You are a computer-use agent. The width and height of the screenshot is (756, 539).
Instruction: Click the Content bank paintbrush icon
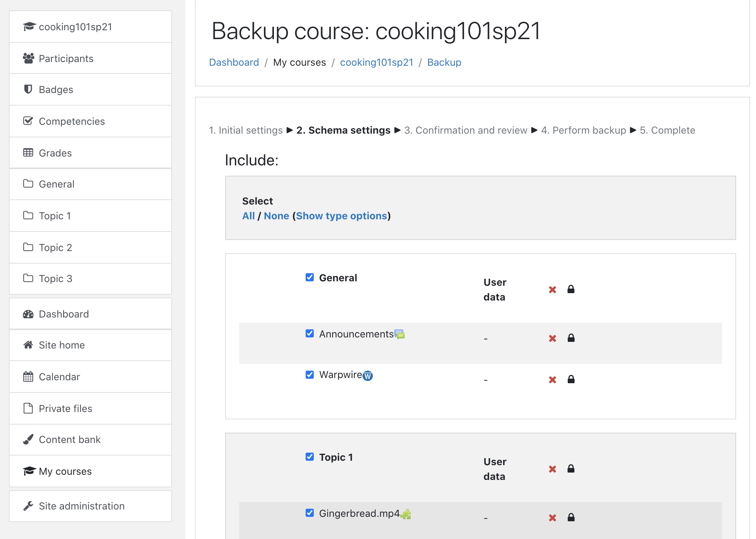pos(28,439)
